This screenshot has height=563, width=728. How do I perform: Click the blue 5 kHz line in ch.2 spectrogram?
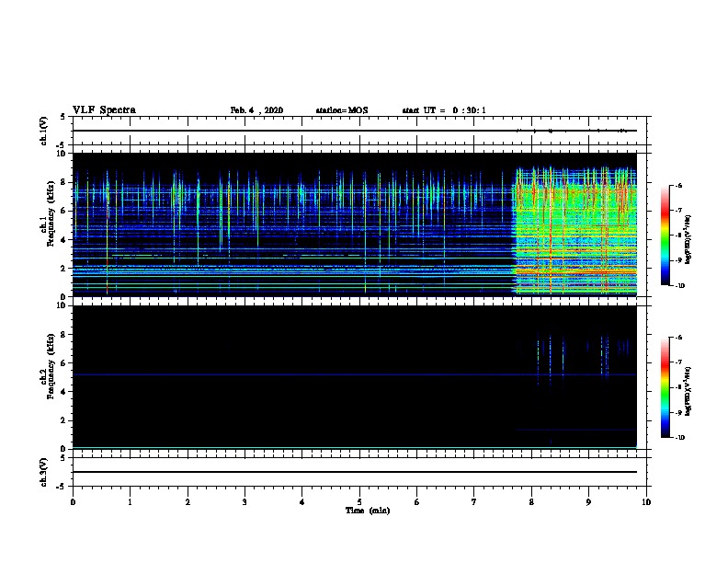(354, 374)
